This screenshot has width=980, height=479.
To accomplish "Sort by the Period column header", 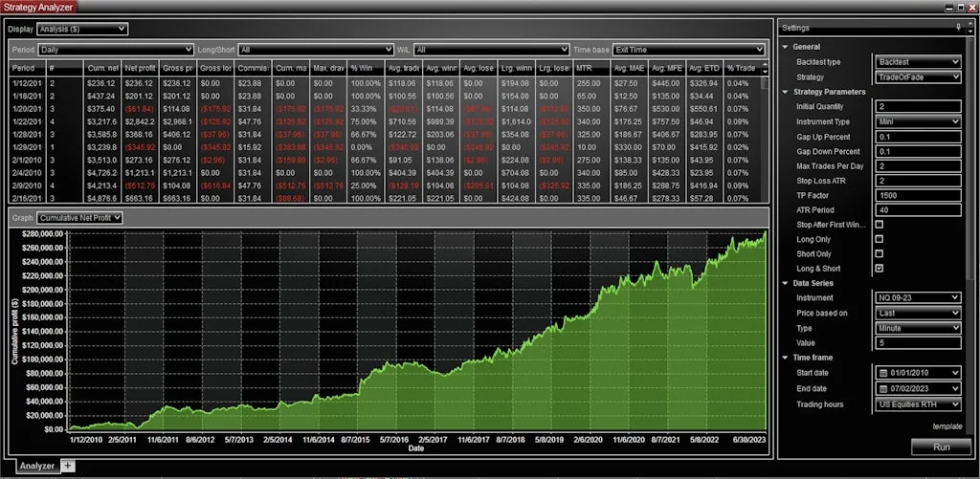I will coord(28,68).
